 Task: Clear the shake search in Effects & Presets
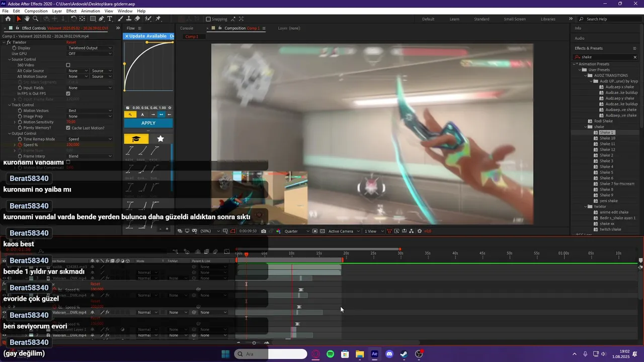point(635,57)
